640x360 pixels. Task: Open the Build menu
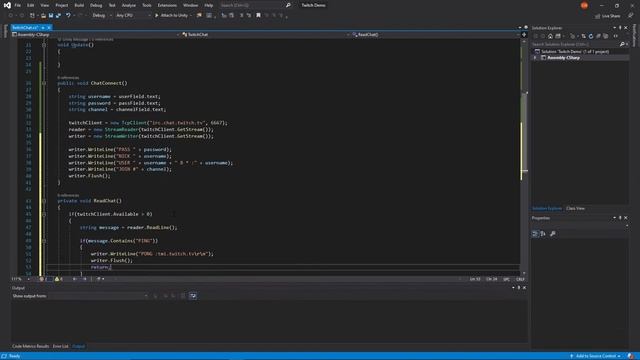[x=79, y=5]
